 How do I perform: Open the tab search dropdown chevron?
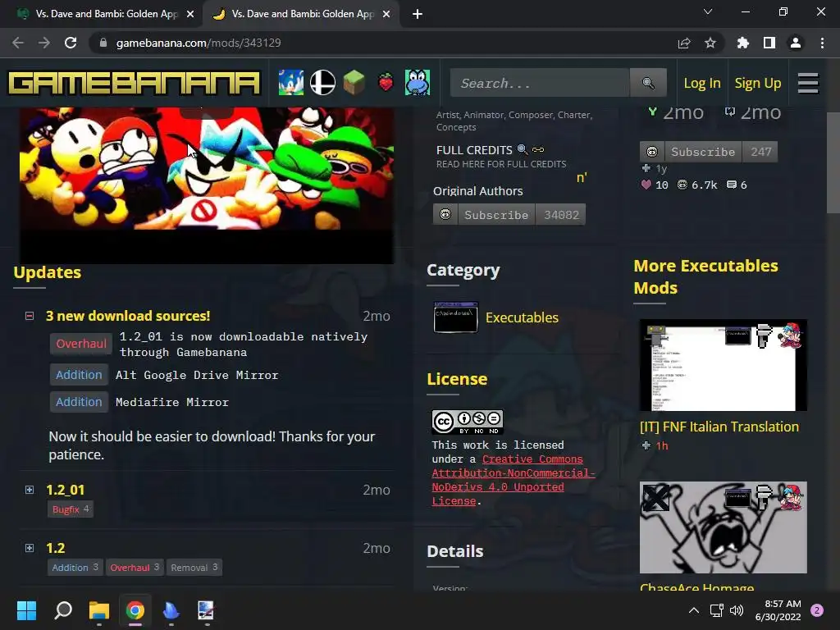coord(708,11)
